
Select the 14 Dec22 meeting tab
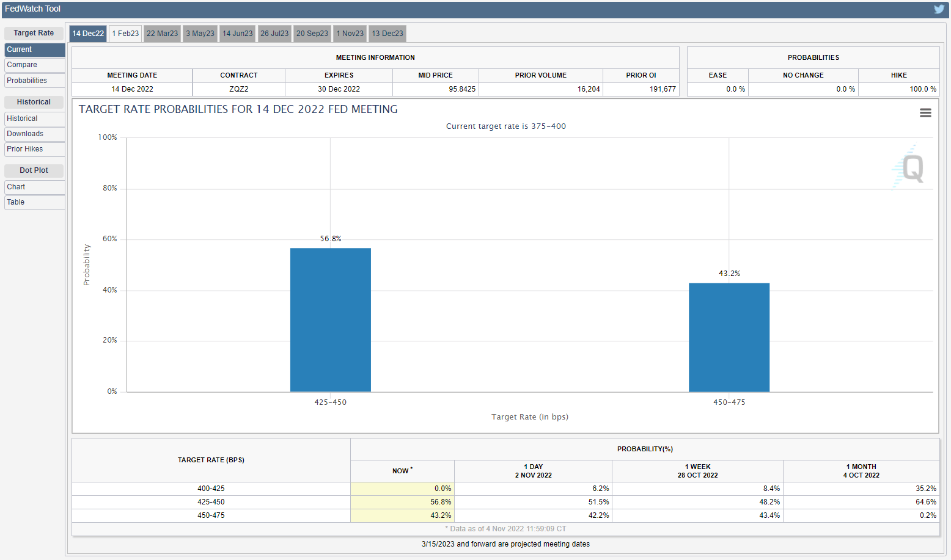coord(88,34)
